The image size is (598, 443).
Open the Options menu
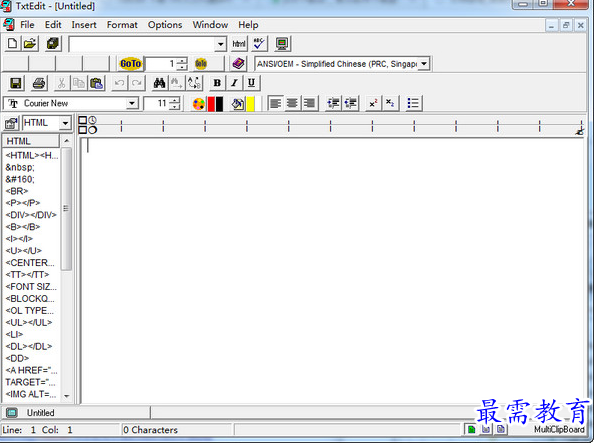tap(165, 25)
